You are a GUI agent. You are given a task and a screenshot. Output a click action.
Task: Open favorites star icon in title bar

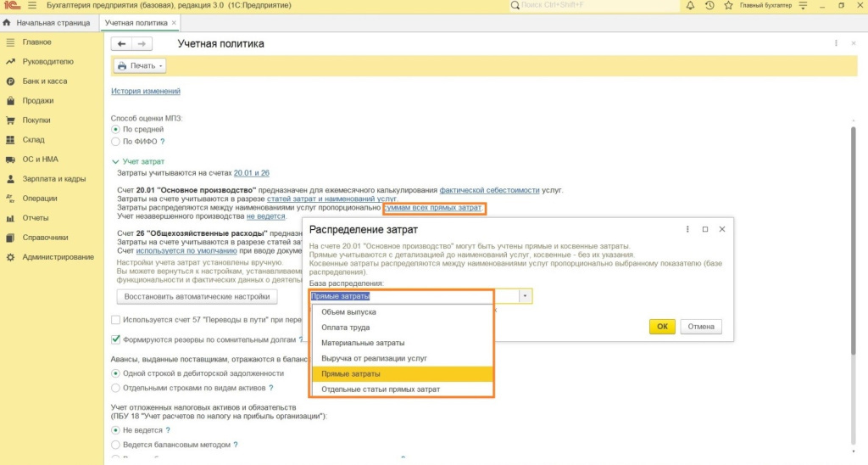(x=728, y=6)
